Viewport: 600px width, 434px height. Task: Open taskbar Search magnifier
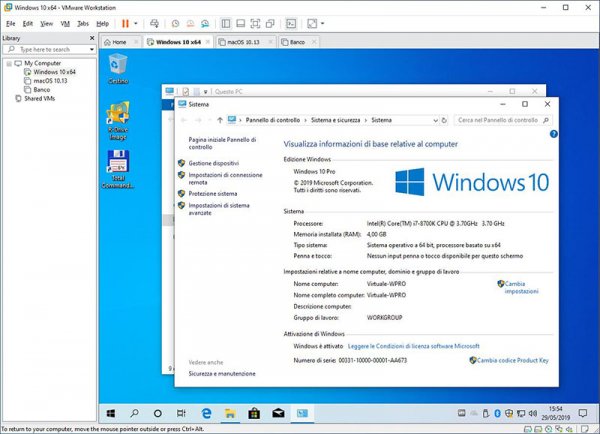point(134,413)
